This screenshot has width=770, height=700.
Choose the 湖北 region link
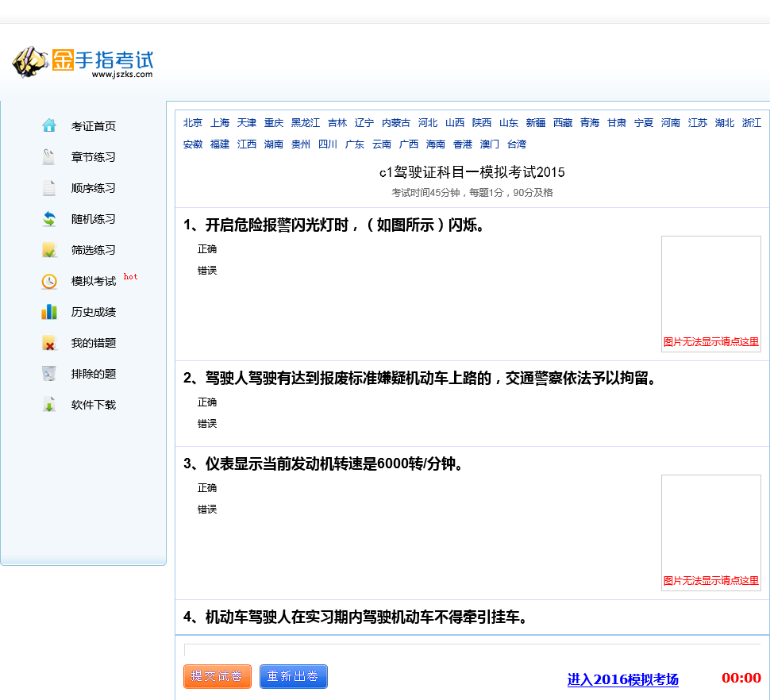click(x=725, y=123)
